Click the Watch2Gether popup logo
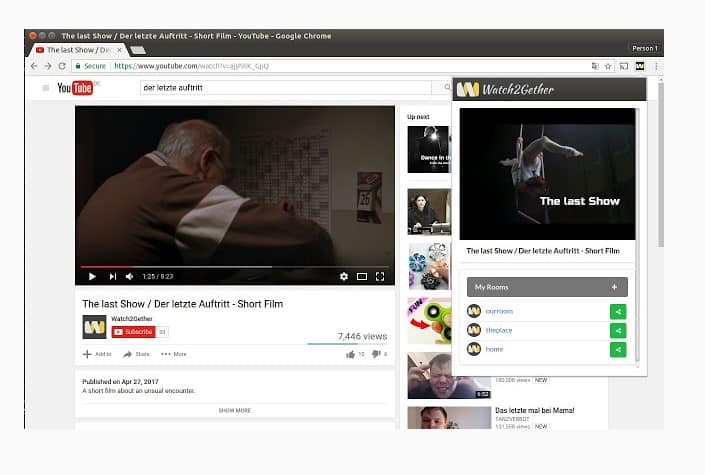Image resolution: width=705 pixels, height=475 pixels. [x=505, y=90]
